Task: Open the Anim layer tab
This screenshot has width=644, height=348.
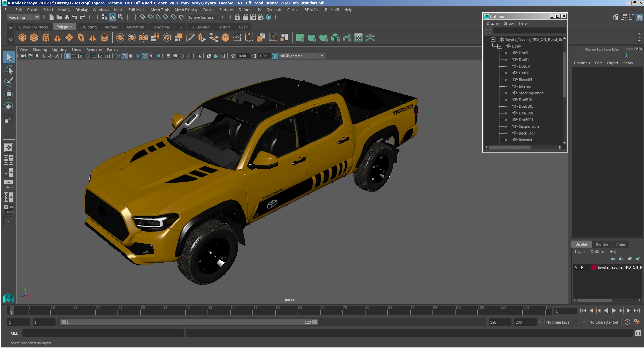Action: [x=620, y=245]
